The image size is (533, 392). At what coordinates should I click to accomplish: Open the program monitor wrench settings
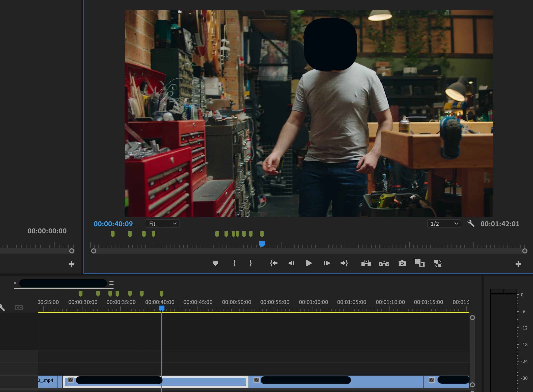click(471, 224)
